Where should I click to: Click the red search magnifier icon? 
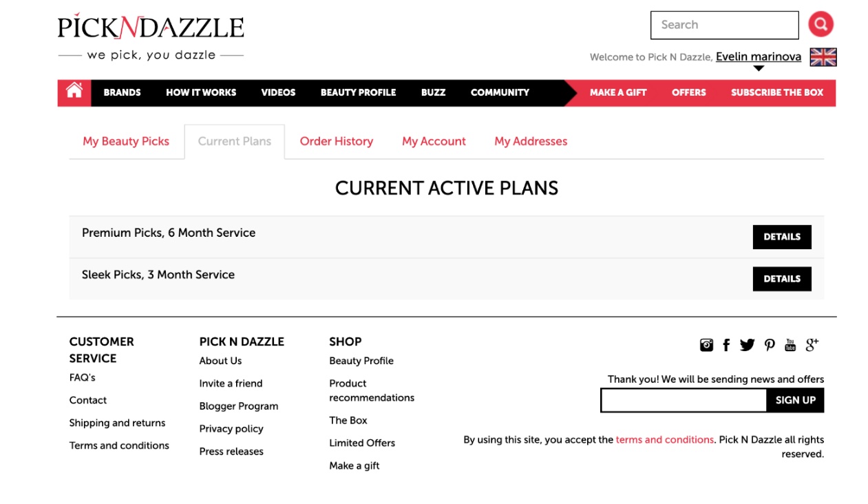coord(821,24)
